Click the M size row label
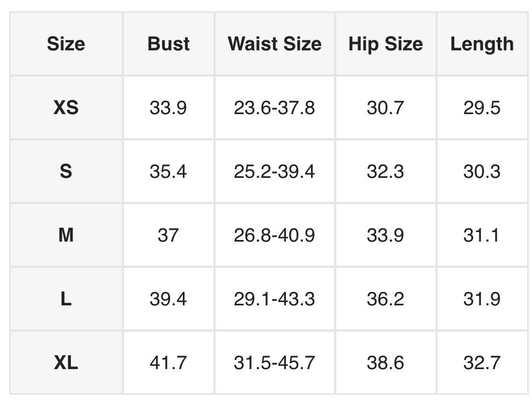 click(x=66, y=235)
